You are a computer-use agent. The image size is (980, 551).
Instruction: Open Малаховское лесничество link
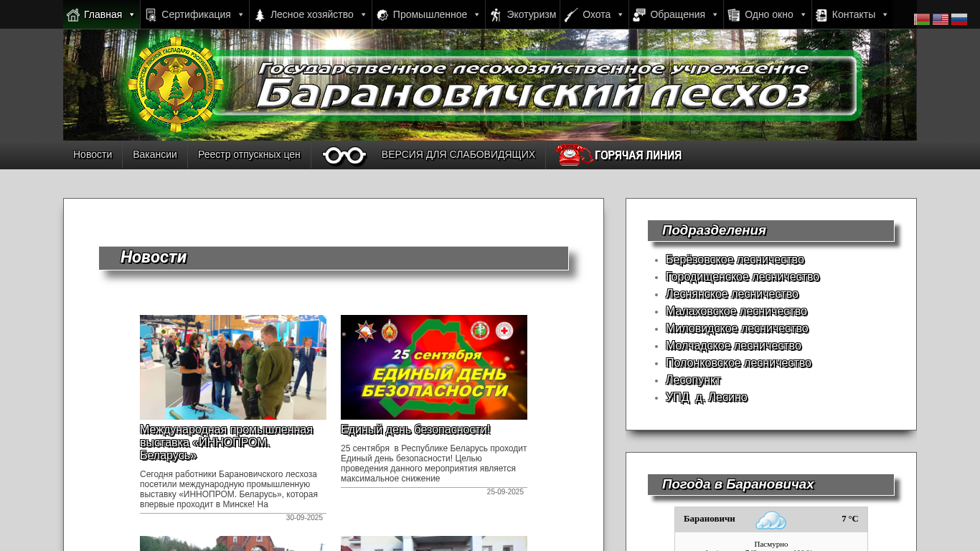[x=736, y=311]
